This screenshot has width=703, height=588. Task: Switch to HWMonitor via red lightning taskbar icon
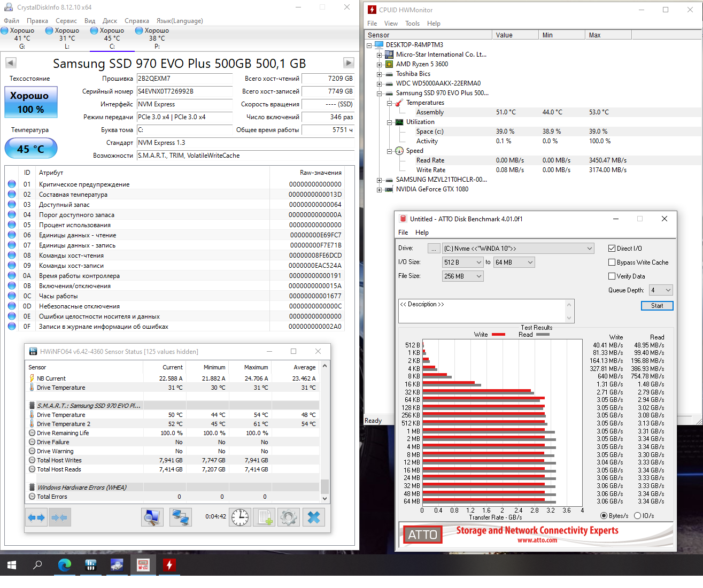[x=169, y=565]
